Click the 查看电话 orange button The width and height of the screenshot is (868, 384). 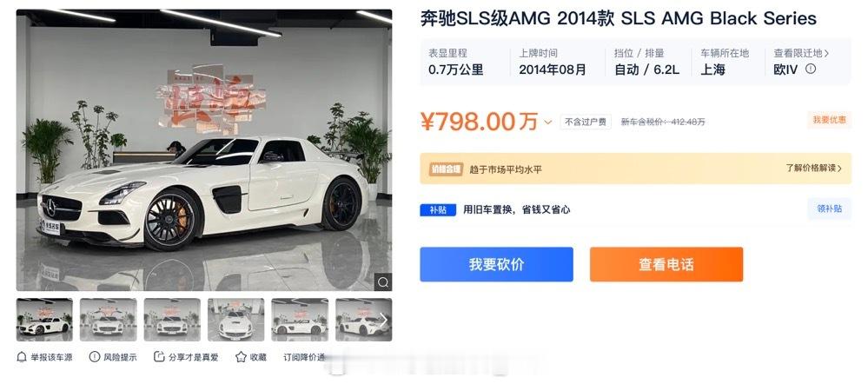pyautogui.click(x=666, y=264)
